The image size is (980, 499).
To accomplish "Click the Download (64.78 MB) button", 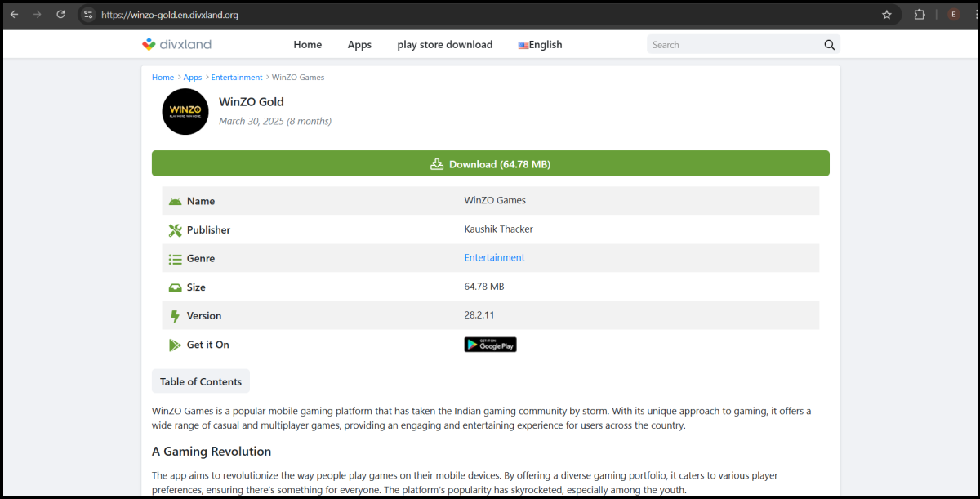I will [490, 163].
